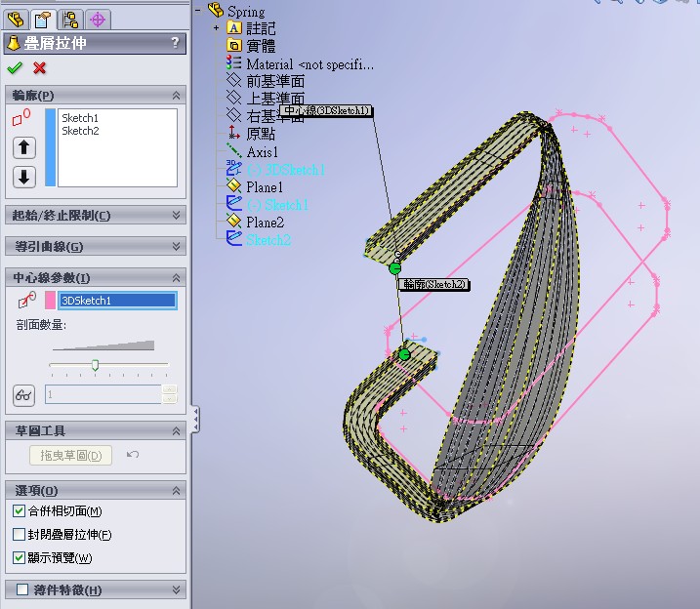
Task: Click the pink centerline color swatch
Action: pos(51,301)
